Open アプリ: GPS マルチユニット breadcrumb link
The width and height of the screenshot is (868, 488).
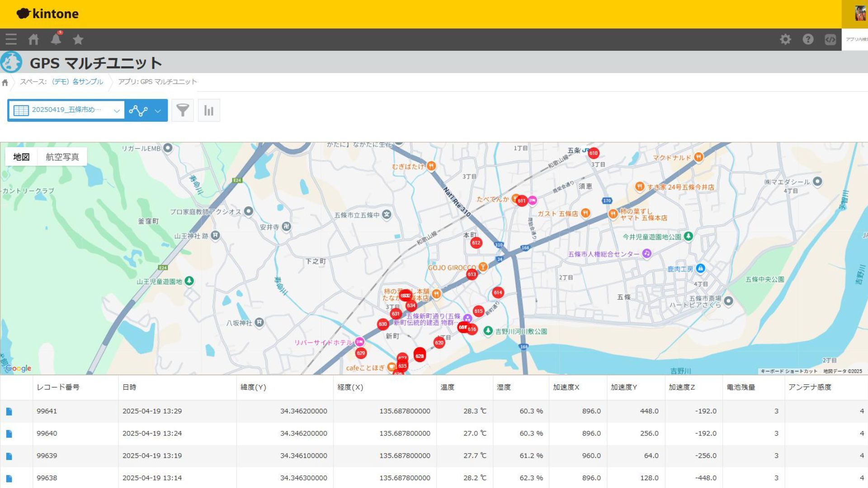tap(157, 82)
